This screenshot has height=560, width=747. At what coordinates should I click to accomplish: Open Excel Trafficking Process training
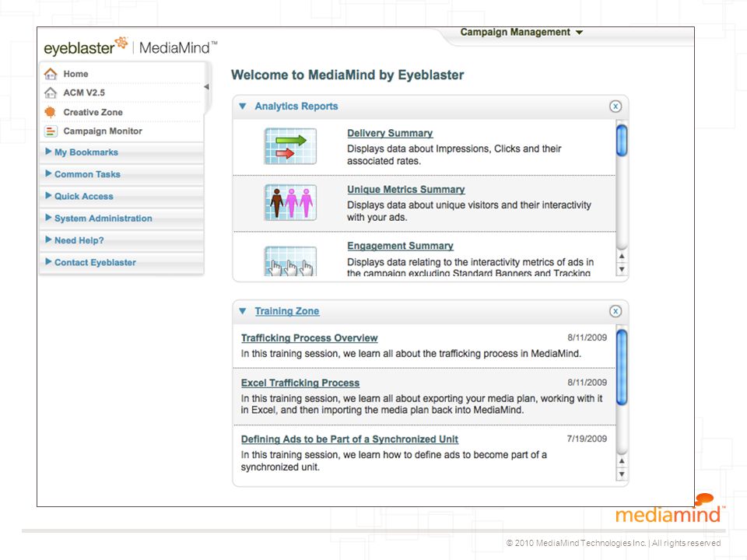[300, 383]
